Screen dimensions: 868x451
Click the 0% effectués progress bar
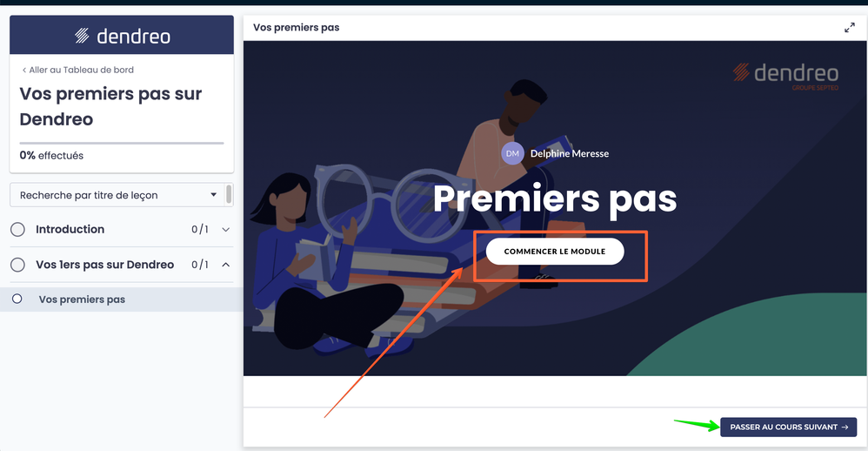(x=122, y=143)
